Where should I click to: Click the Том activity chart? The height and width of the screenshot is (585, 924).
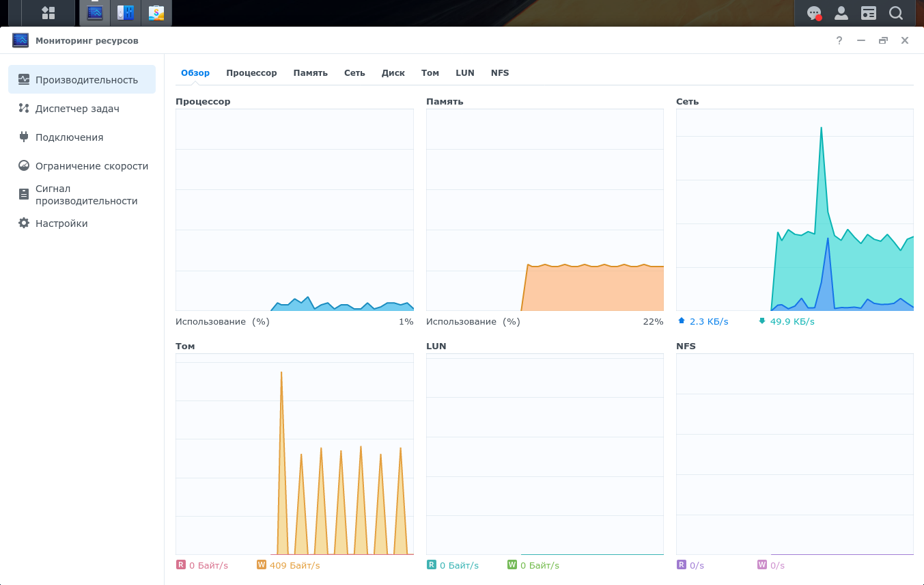pos(294,454)
